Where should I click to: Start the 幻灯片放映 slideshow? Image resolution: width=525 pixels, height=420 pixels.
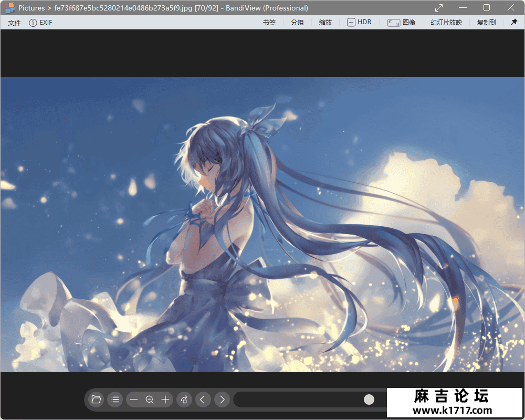point(446,23)
